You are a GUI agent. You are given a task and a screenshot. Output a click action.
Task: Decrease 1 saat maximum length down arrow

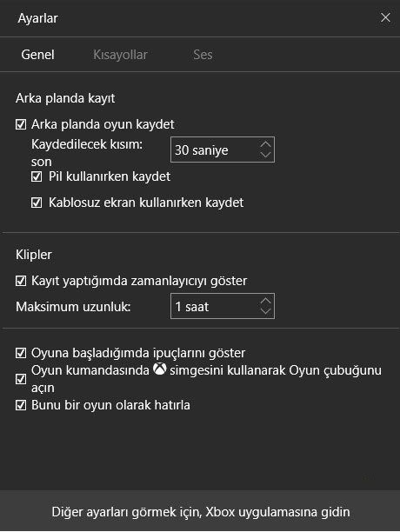coord(265,311)
